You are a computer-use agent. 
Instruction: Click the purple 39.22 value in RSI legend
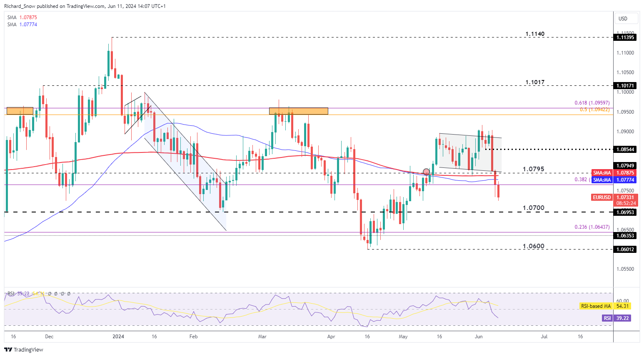[x=22, y=294]
